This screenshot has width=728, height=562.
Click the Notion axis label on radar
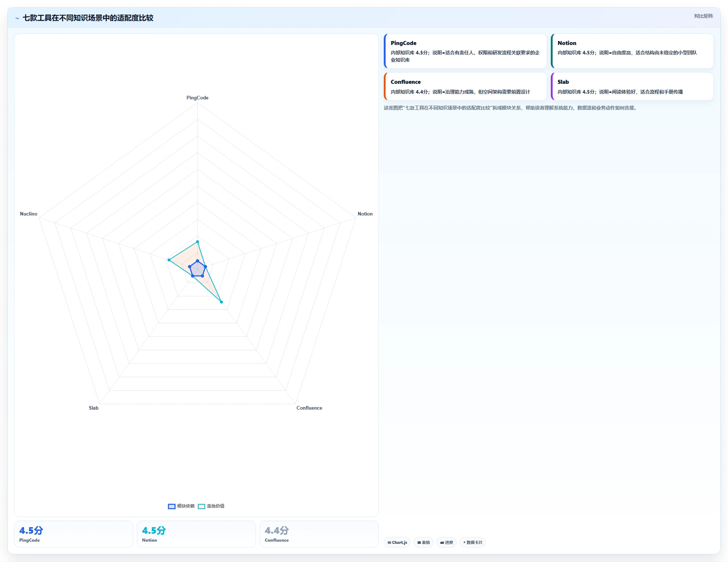click(365, 214)
